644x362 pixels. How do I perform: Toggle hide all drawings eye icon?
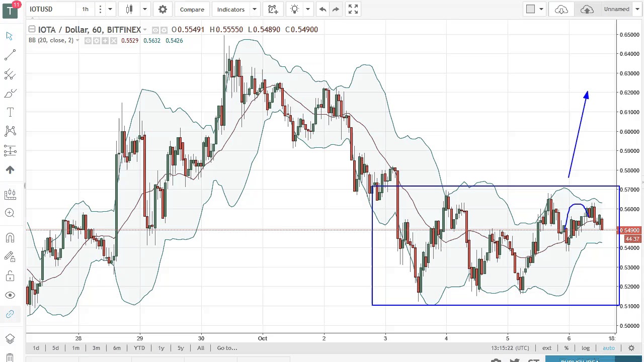[10, 295]
